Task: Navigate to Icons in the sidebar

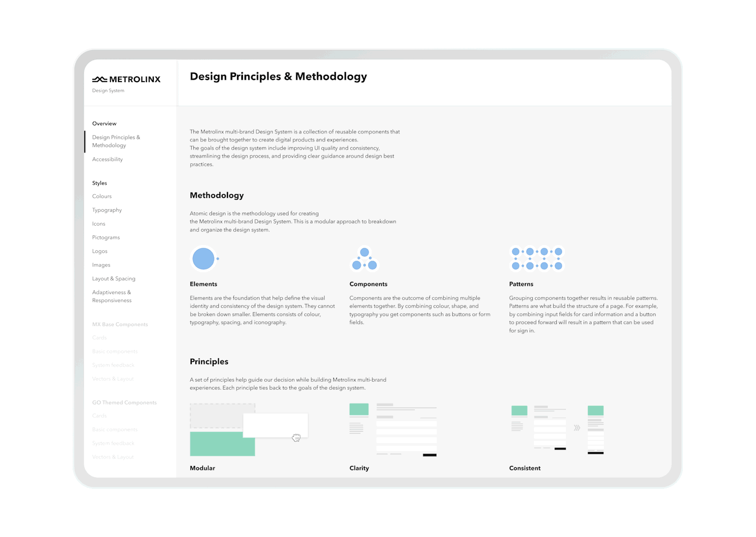Action: pyautogui.click(x=98, y=224)
